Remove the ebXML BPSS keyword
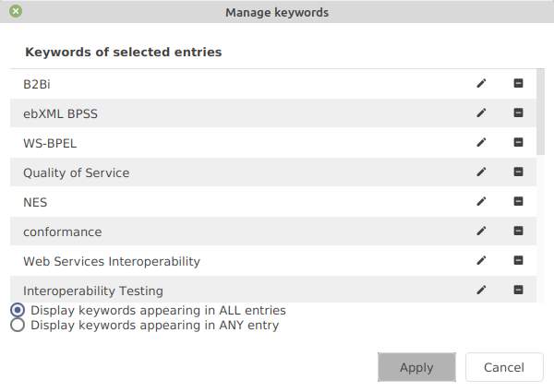The height and width of the screenshot is (392, 554). (x=518, y=113)
